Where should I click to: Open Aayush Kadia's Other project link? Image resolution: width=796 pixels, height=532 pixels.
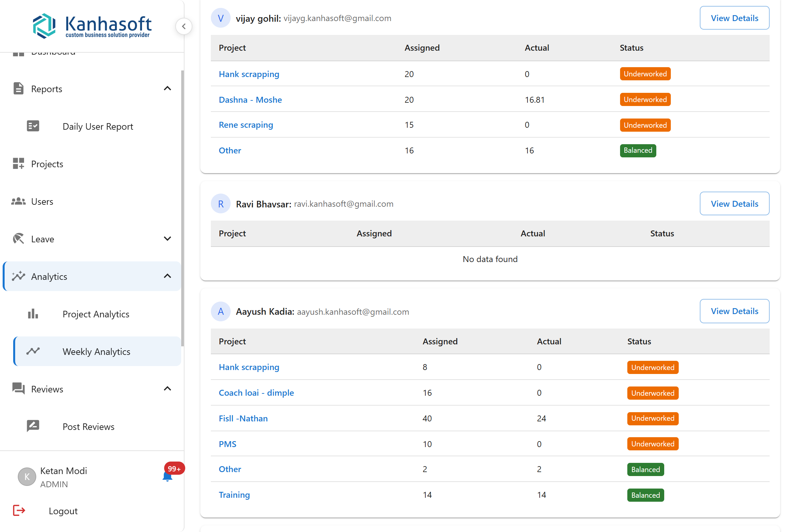click(230, 469)
